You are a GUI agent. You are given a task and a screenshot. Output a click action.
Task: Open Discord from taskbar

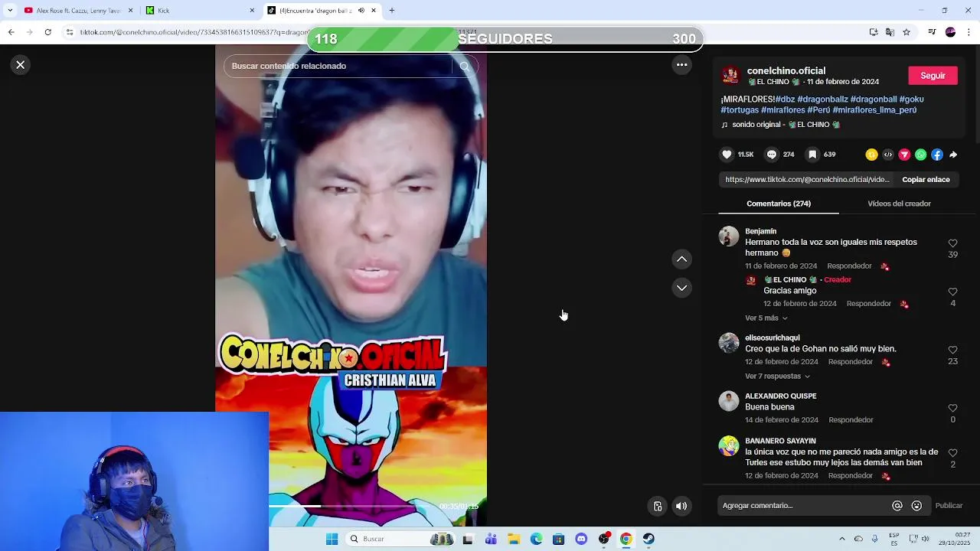(x=581, y=539)
